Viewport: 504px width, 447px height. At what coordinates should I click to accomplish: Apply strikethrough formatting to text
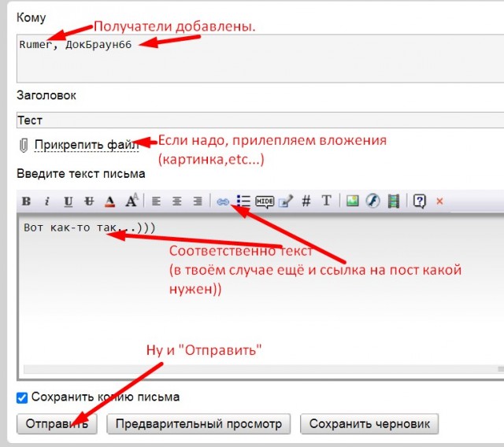click(89, 201)
